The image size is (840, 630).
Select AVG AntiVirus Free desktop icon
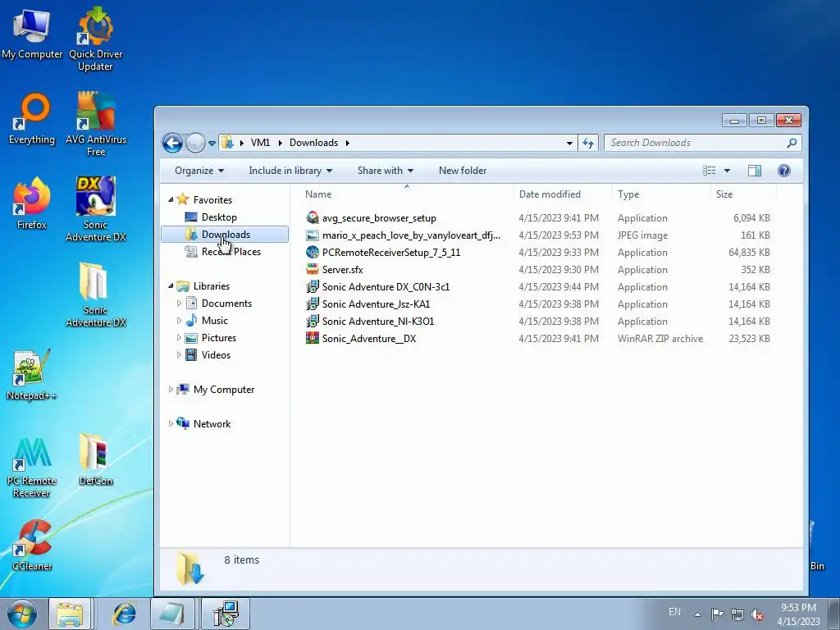coord(96,124)
